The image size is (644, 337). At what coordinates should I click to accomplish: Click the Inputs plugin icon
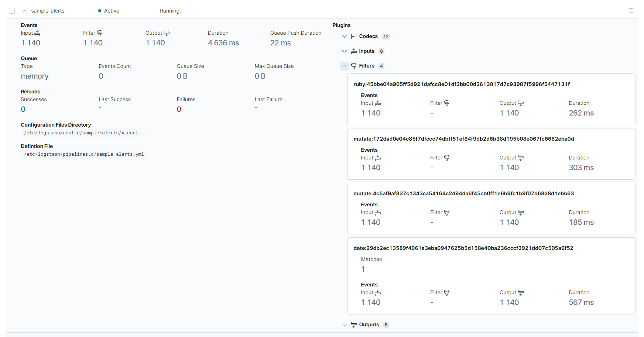(x=353, y=51)
